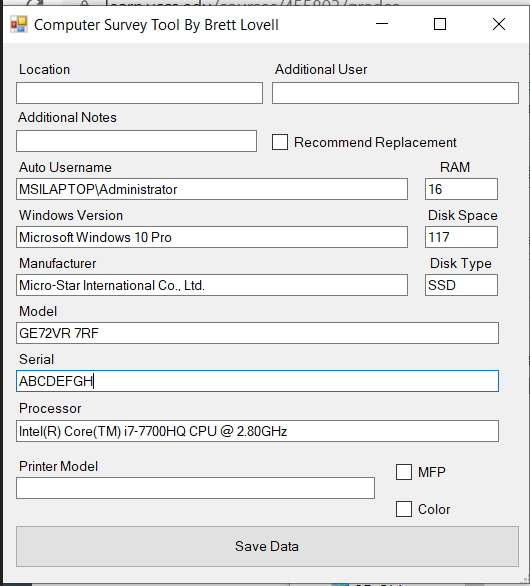Screen dimensions: 530x586
Task: Click the Location label
Action: 44,70
